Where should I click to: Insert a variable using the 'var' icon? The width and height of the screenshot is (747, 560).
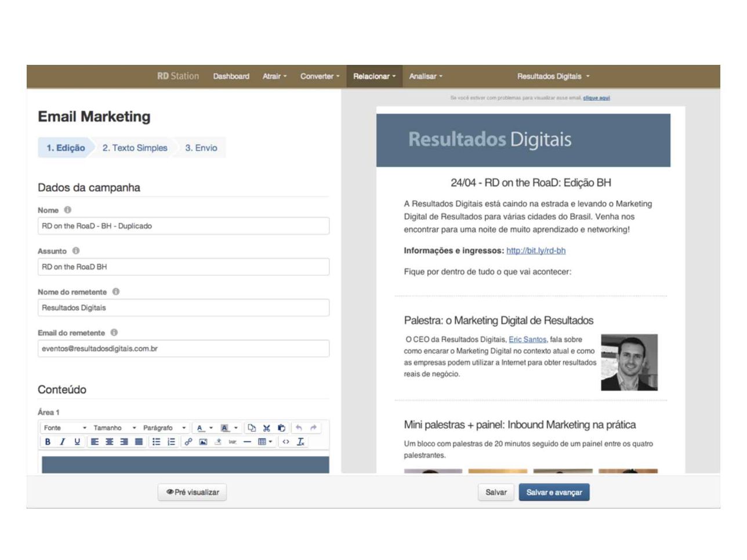[233, 442]
